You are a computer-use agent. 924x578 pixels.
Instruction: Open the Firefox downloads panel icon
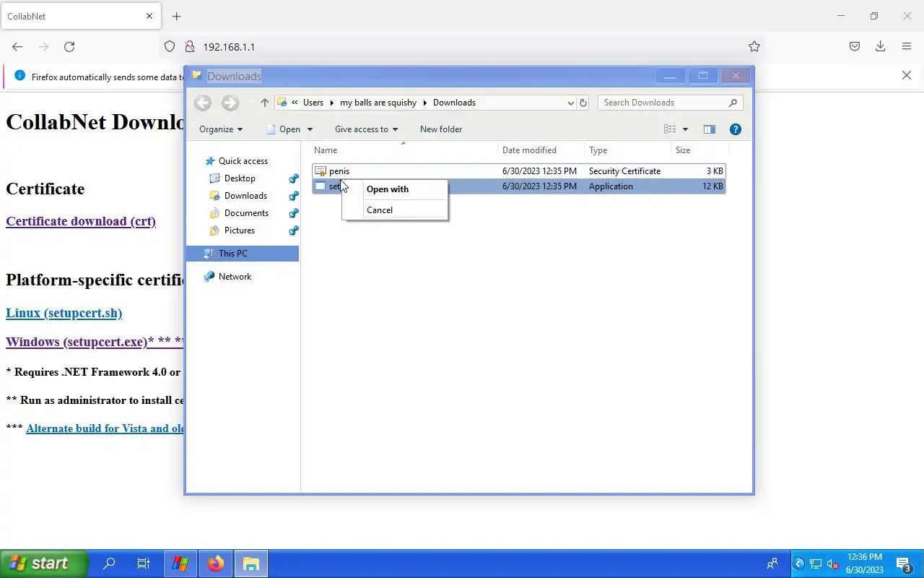point(880,47)
